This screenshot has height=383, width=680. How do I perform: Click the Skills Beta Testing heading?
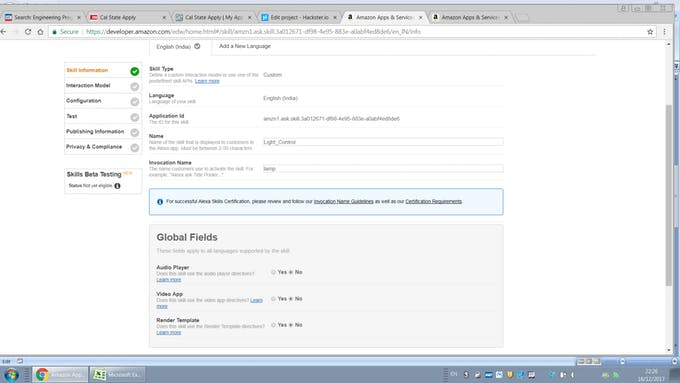94,174
